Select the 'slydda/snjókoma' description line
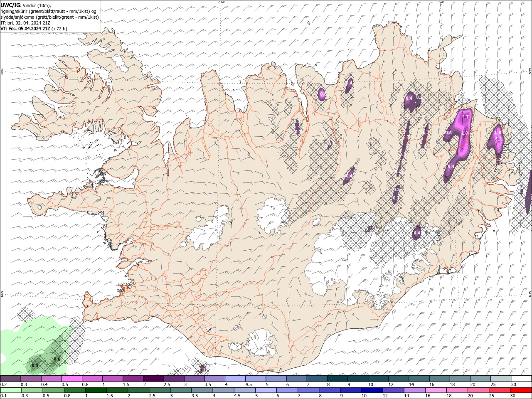 [49, 17]
